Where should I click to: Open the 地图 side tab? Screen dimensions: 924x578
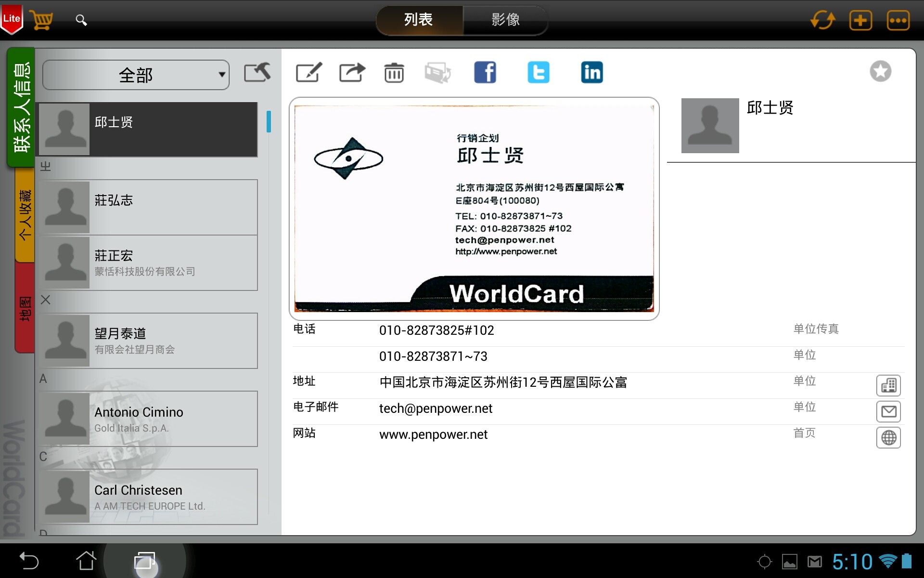tap(25, 308)
